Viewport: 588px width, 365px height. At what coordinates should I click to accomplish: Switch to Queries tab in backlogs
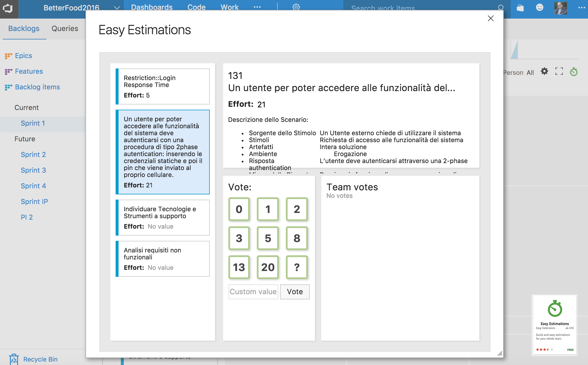(65, 28)
